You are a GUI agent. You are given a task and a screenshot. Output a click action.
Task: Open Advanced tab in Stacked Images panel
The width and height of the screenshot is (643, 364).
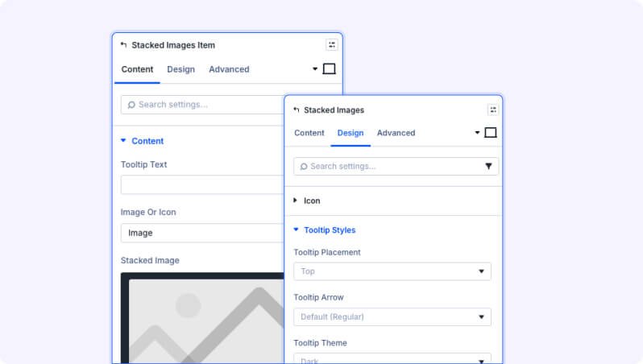click(x=396, y=133)
